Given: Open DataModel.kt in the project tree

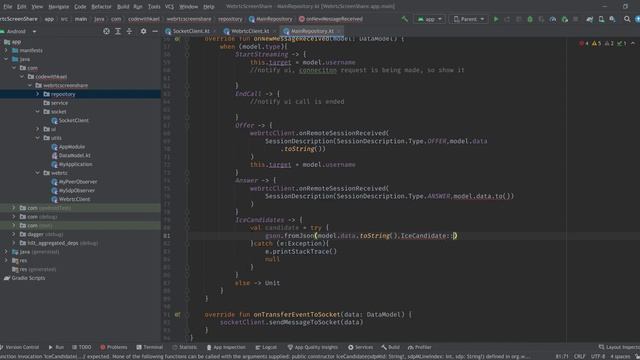Looking at the screenshot, I should [x=71, y=156].
